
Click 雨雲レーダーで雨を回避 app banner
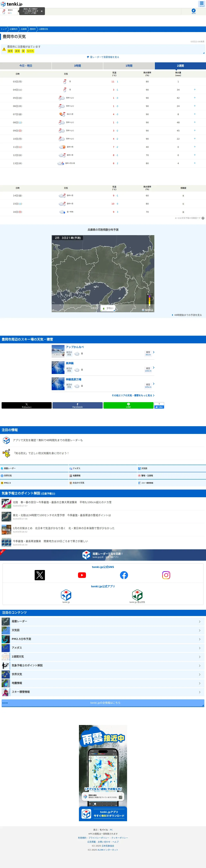103,555
